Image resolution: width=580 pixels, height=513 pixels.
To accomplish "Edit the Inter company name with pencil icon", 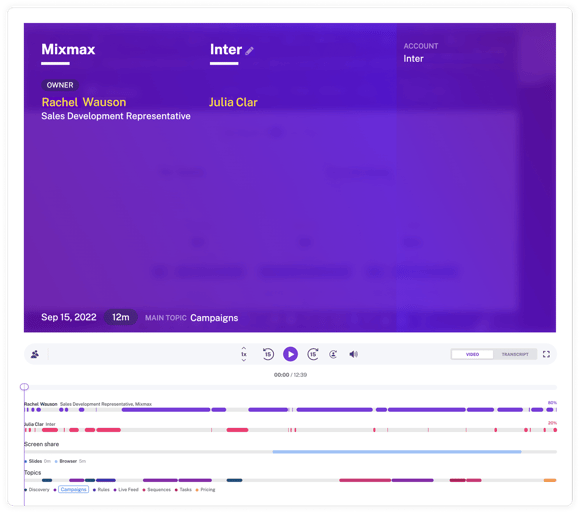I will (250, 51).
